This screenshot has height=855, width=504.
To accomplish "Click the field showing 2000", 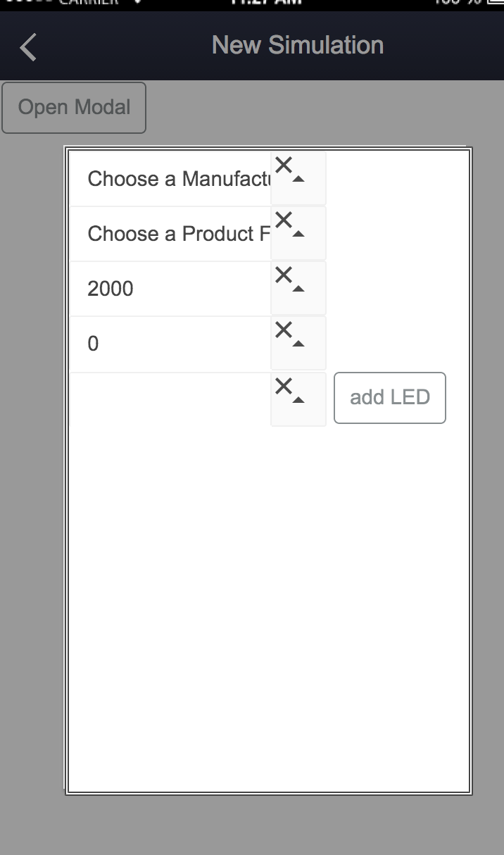I will point(170,289).
